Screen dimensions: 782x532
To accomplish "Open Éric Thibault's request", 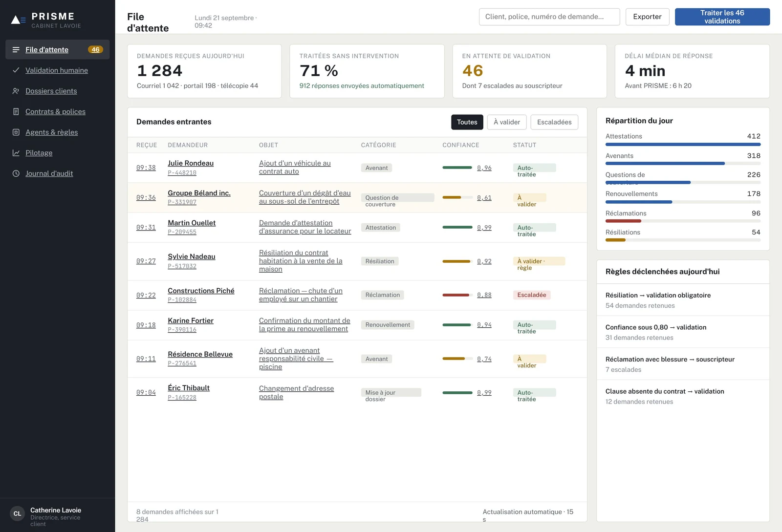I will [189, 388].
